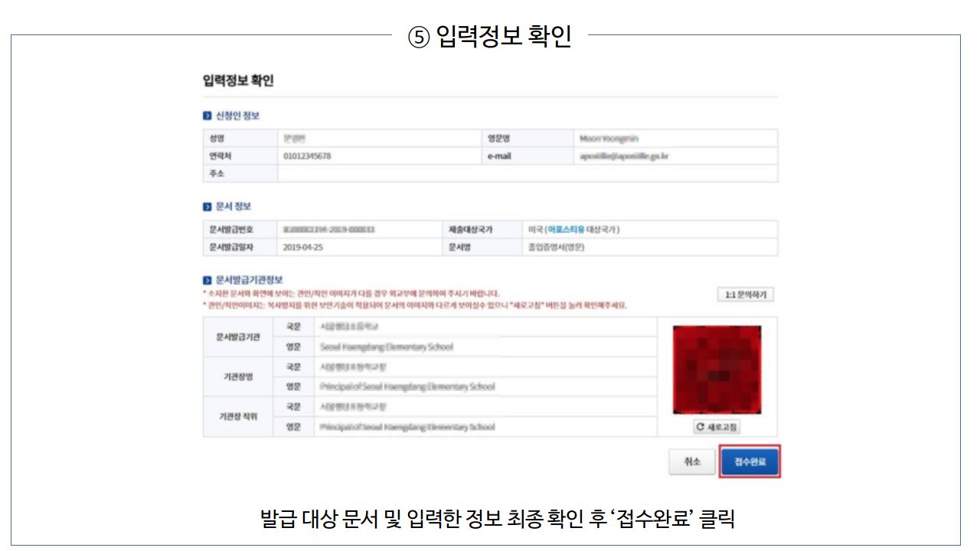The height and width of the screenshot is (551, 980).
Task: Select the issue date 2019-04-25
Action: [x=304, y=247]
